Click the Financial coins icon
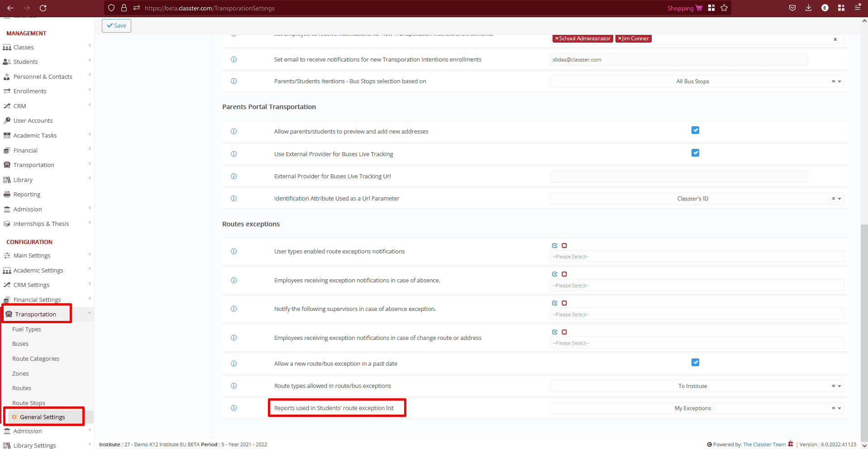The height and width of the screenshot is (449, 868). coord(7,150)
